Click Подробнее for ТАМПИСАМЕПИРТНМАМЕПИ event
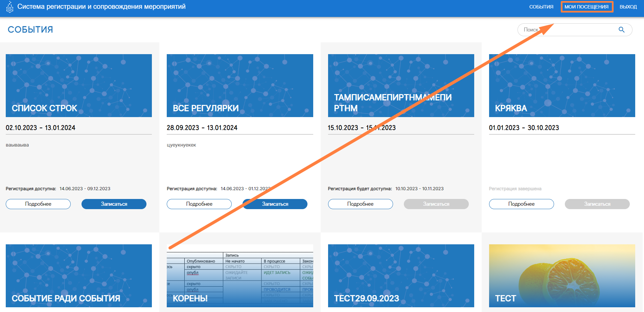The image size is (644, 312). tap(360, 204)
